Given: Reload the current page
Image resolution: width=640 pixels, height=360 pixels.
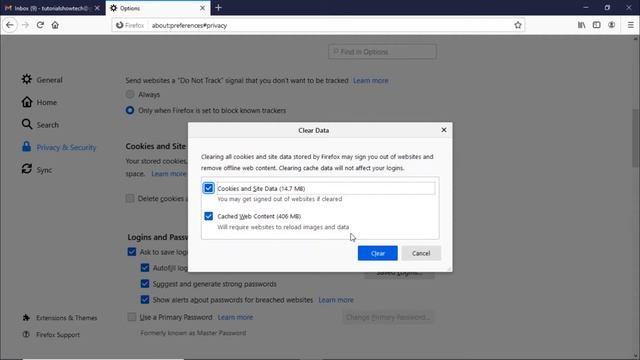Looking at the screenshot, I should (40, 25).
